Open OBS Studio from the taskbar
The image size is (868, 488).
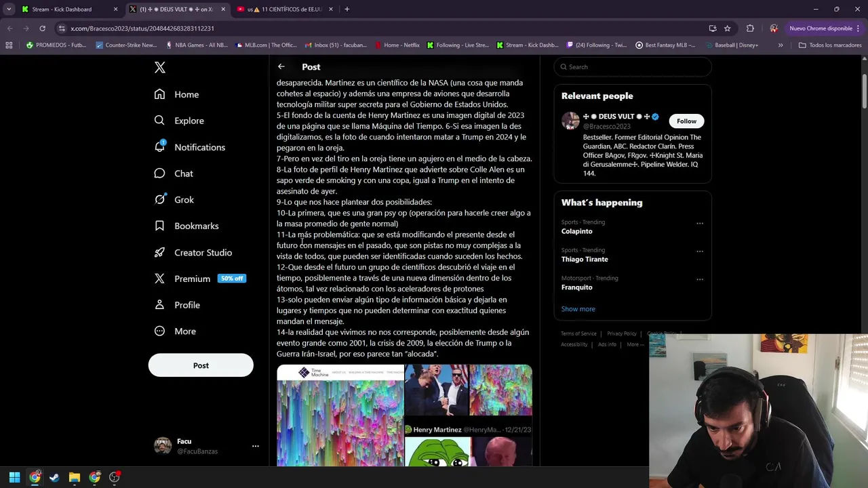coord(114,477)
